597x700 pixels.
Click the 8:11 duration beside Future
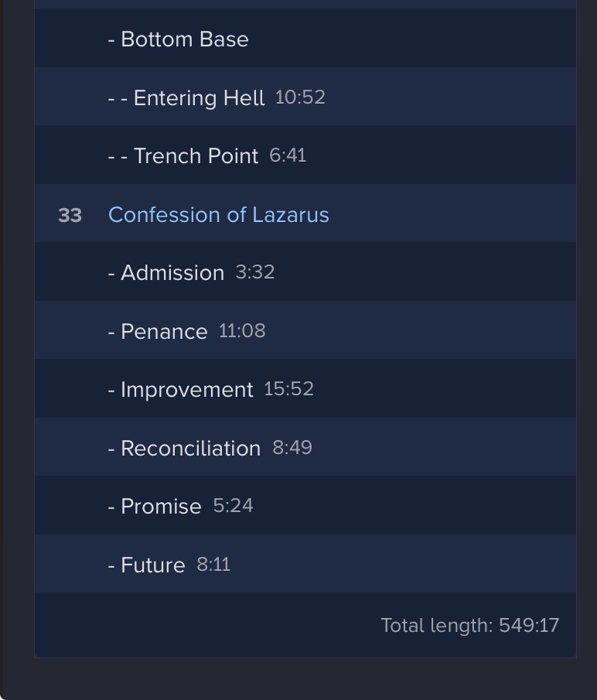click(213, 565)
